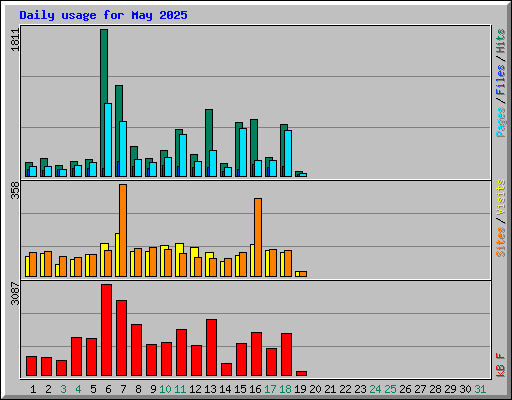The height and width of the screenshot is (400, 512).
Task: Click day 5 on the x-axis
Action: tap(93, 389)
